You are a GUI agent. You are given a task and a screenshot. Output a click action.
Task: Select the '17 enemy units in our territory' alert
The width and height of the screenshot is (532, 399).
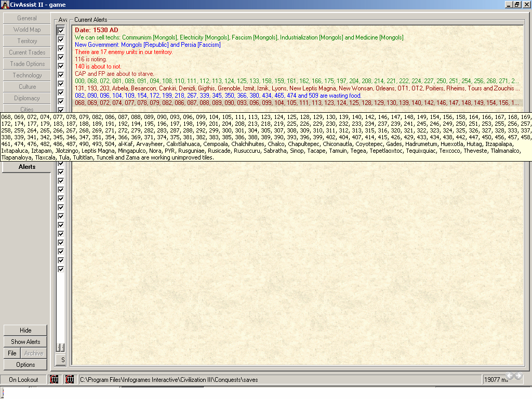(x=124, y=52)
